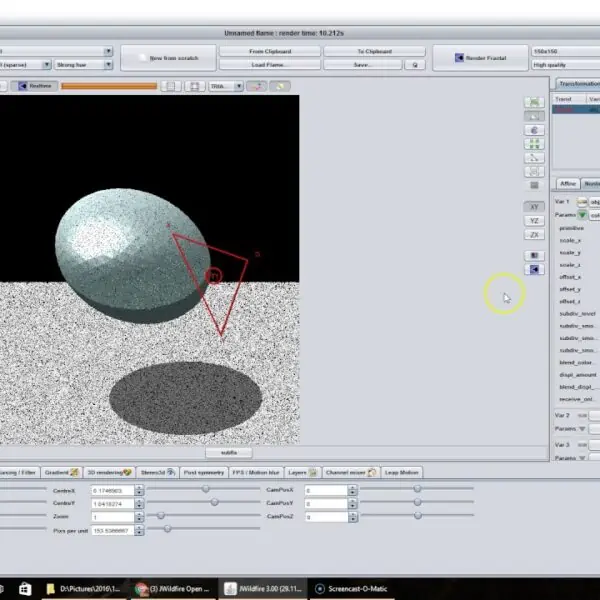Image resolution: width=600 pixels, height=600 pixels.
Task: Click the Zoom slider handle
Action: pyautogui.click(x=161, y=515)
